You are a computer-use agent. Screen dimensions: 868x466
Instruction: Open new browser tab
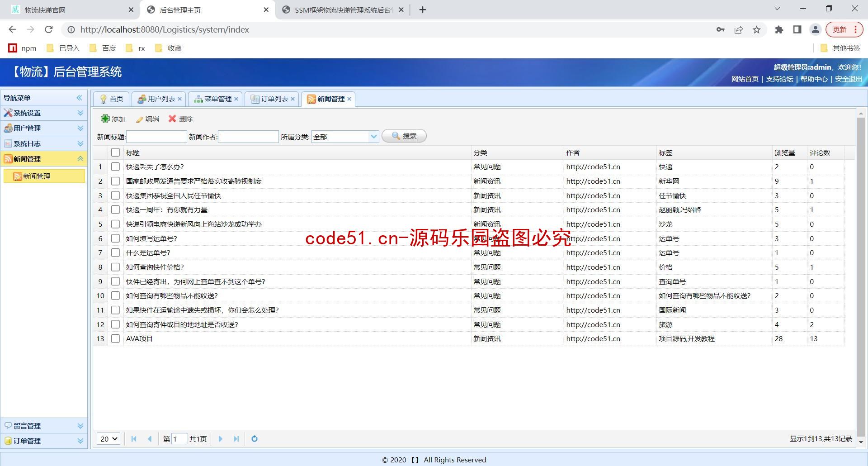click(x=422, y=10)
